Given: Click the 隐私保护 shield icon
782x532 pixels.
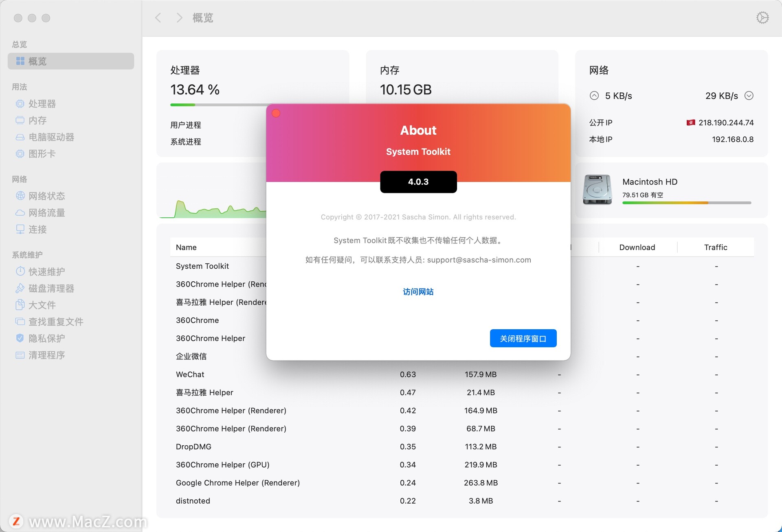Looking at the screenshot, I should pos(20,338).
